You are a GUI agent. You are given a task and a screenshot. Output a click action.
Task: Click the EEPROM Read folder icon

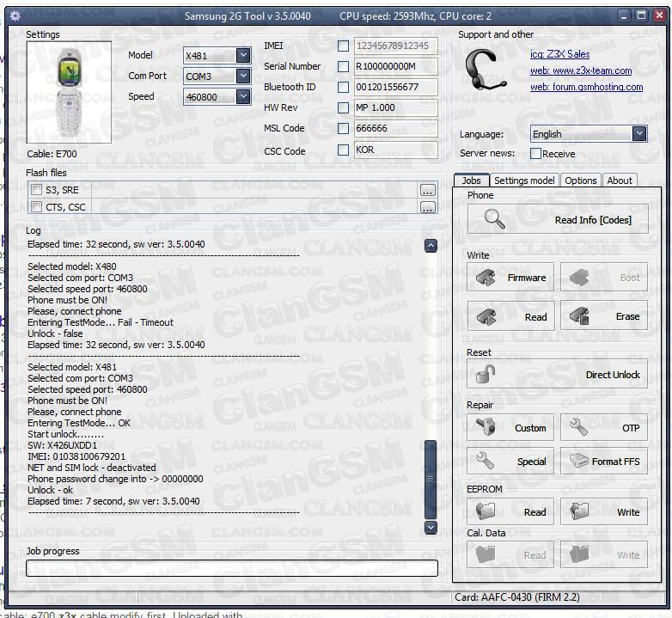coord(486,511)
